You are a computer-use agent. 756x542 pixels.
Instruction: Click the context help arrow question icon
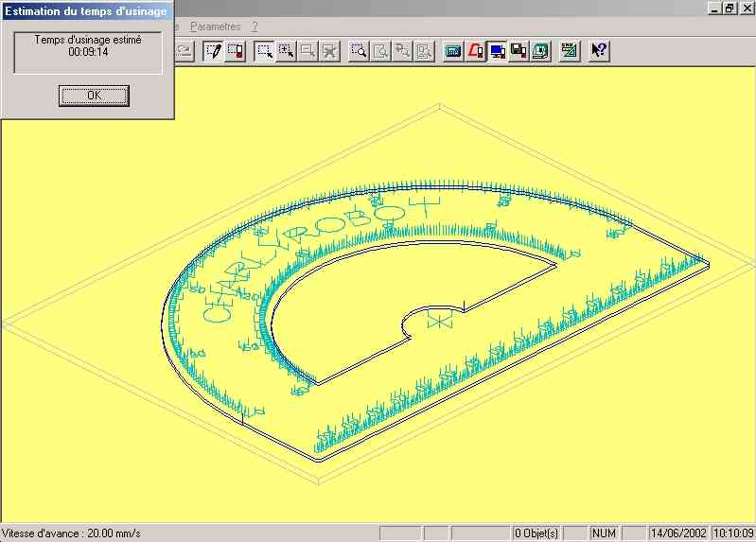click(599, 51)
